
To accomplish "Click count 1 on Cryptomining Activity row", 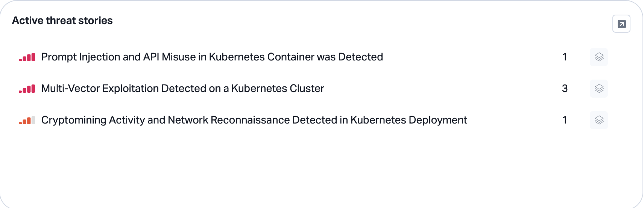I will 565,120.
